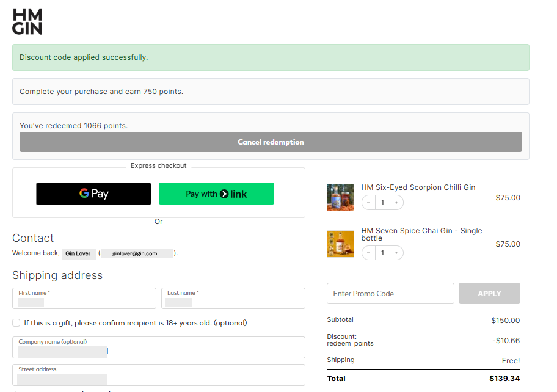Tick the gift recipient 18+ checkbox

[16, 323]
